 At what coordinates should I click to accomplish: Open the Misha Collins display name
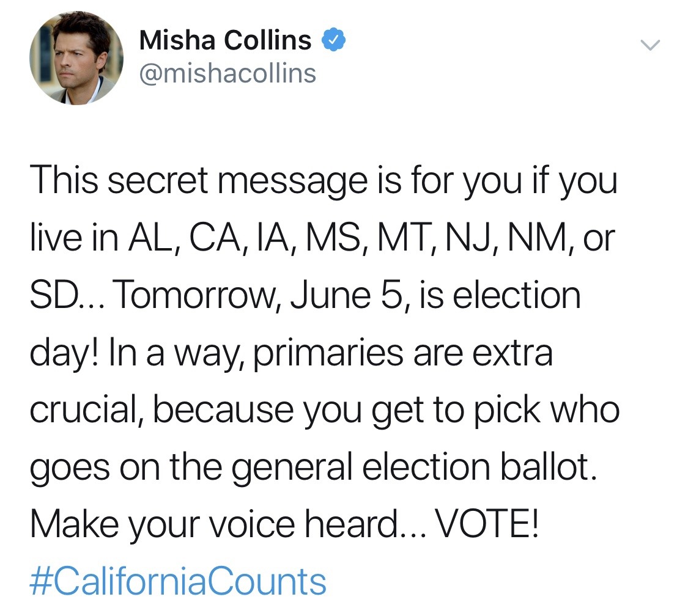tap(225, 41)
